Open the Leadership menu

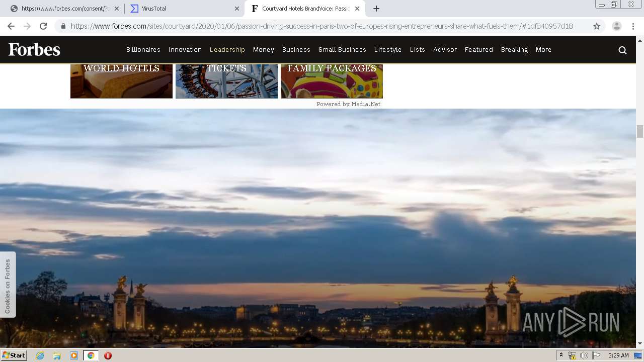click(x=227, y=50)
